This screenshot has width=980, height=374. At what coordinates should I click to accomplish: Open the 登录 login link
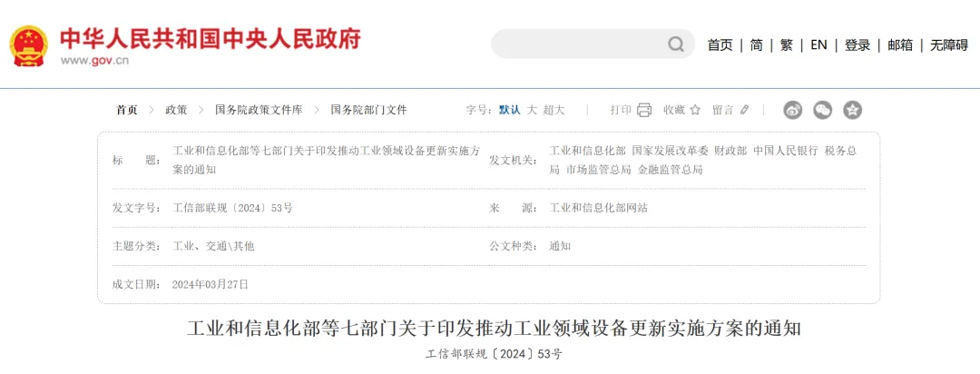click(x=857, y=45)
